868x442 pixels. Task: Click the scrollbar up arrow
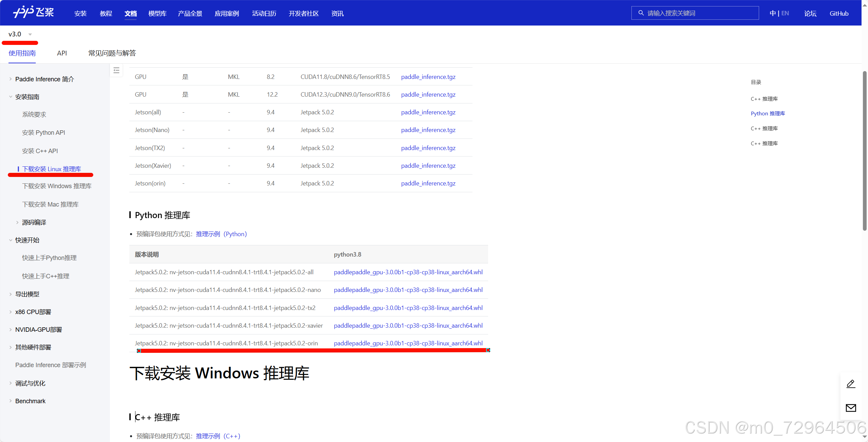(865, 5)
